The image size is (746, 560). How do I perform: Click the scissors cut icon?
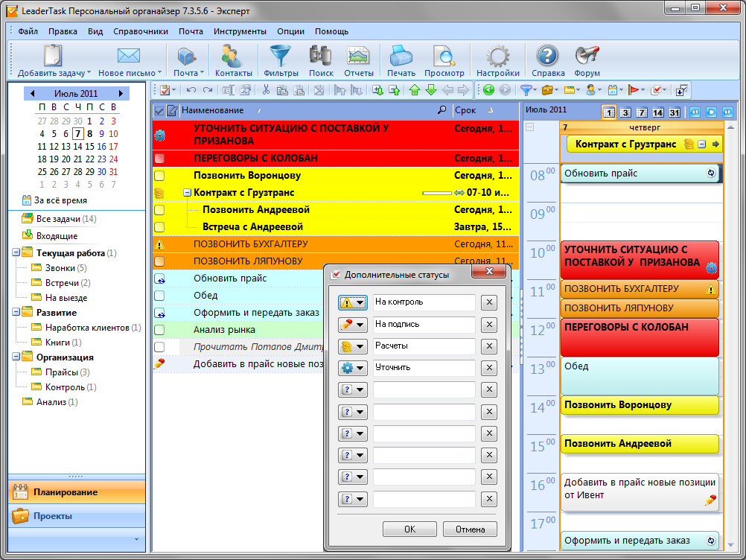click(x=266, y=90)
